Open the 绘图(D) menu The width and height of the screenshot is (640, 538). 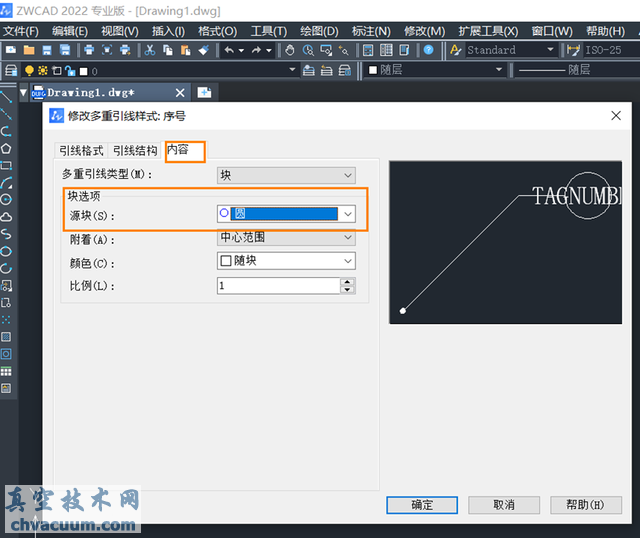click(319, 31)
